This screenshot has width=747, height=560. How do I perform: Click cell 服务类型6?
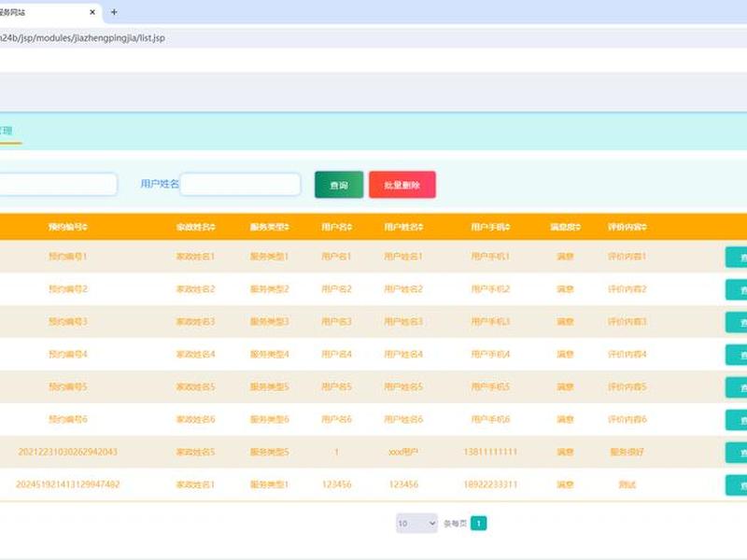[270, 419]
